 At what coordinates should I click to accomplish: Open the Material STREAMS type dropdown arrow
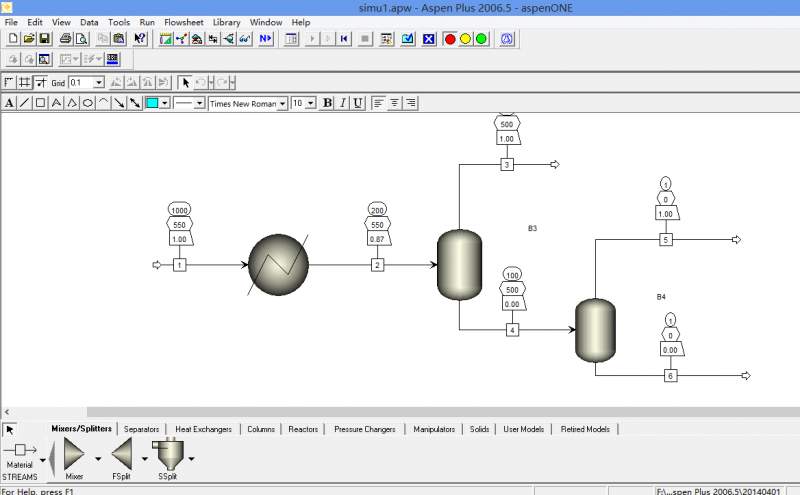(43, 460)
